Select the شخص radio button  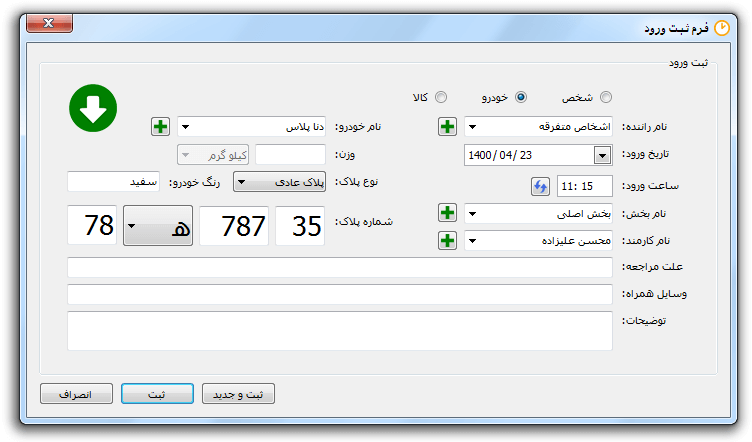click(606, 97)
